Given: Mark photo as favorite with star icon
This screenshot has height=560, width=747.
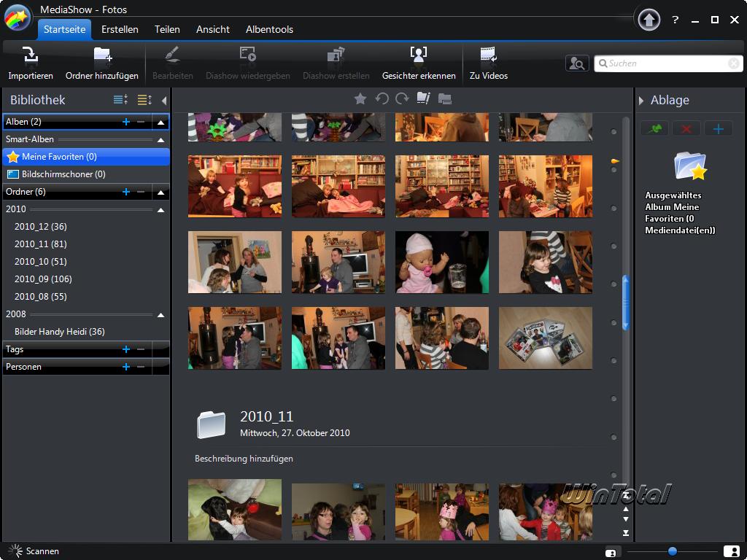Looking at the screenshot, I should tap(360, 99).
